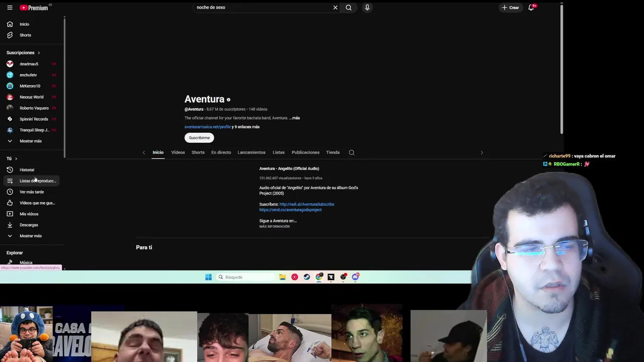This screenshot has width=644, height=362.
Task: Open the aventuramusica.net/profile link
Action: 207,127
